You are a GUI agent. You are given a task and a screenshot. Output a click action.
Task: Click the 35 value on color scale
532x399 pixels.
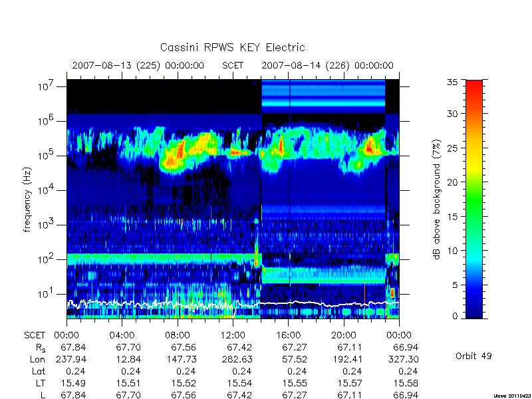pyautogui.click(x=452, y=82)
